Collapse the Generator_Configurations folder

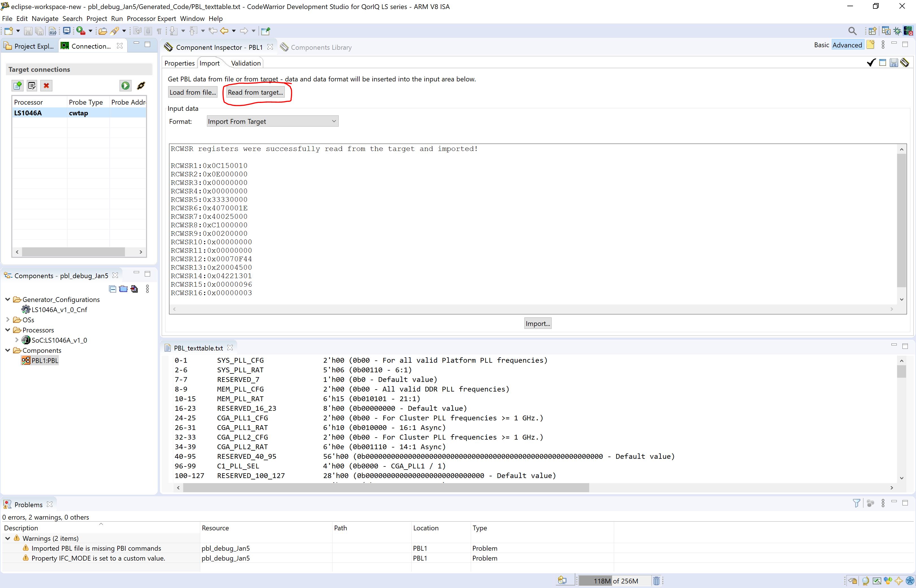8,299
